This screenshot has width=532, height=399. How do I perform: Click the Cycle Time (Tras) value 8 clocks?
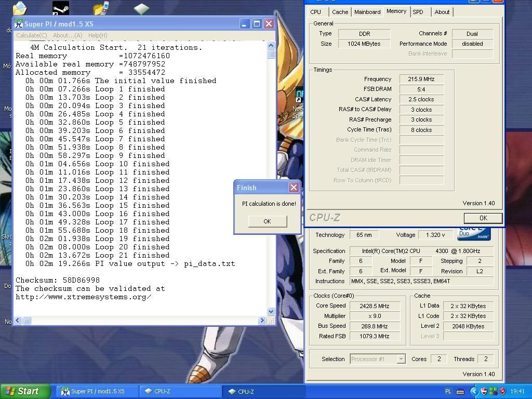[421, 130]
